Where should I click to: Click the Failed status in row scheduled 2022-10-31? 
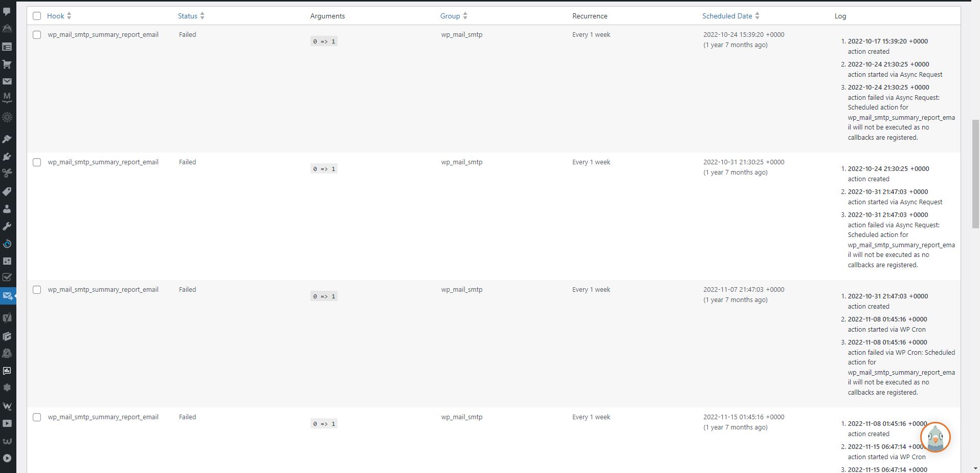point(188,162)
